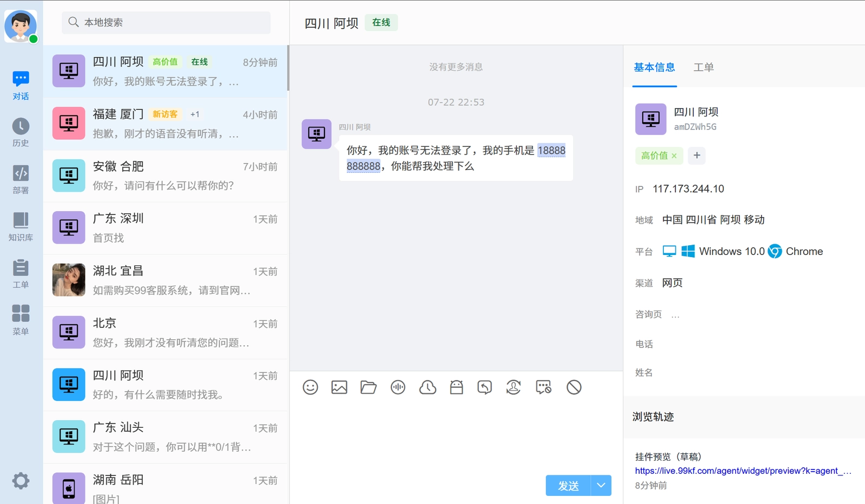Click the 本地搜索 search field
The height and width of the screenshot is (504, 865).
[x=167, y=22]
